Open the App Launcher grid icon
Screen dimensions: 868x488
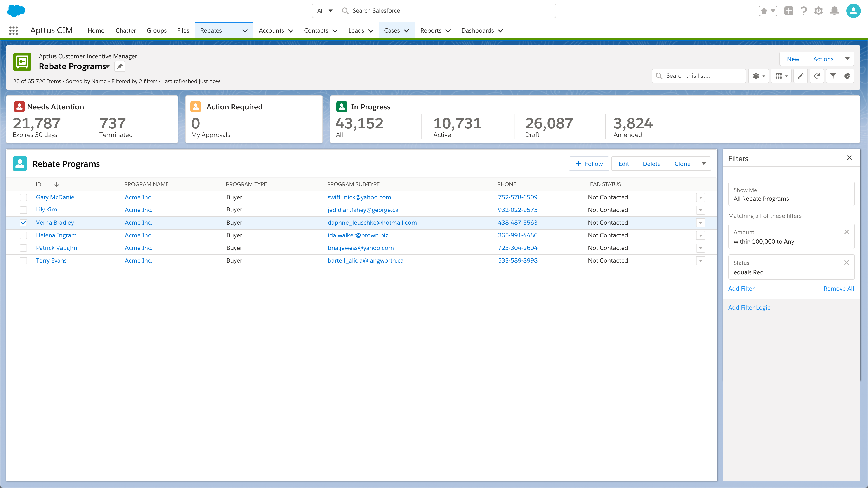(14, 30)
